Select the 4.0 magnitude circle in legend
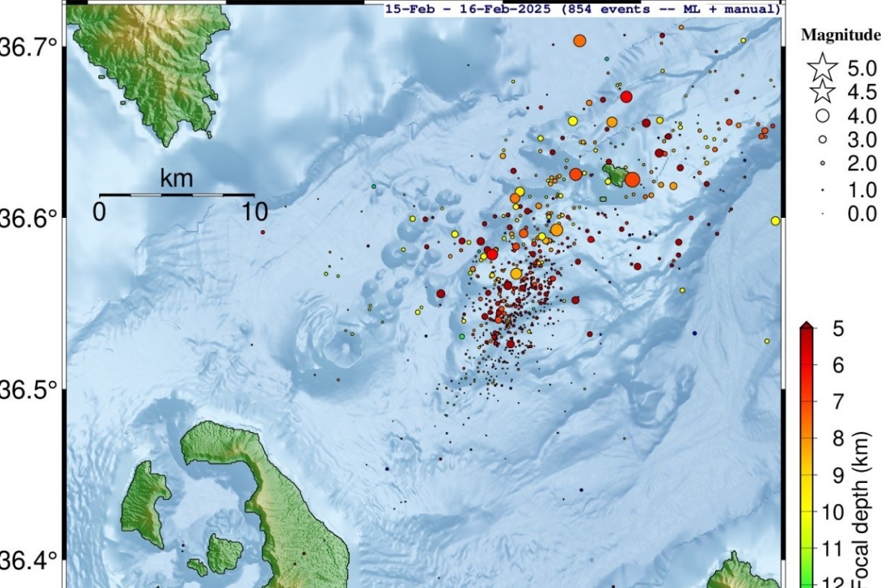 click(823, 117)
